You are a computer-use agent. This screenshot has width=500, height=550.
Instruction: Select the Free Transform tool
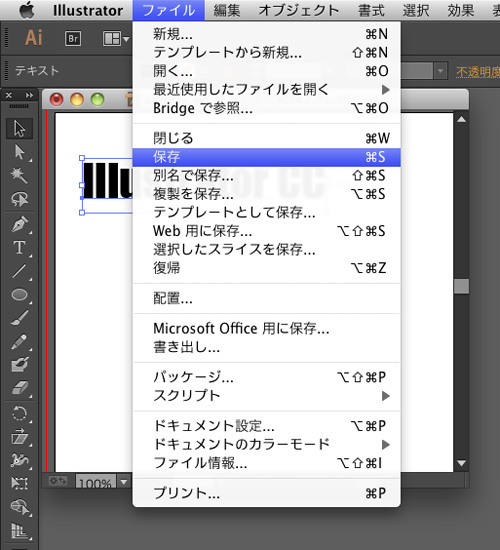click(20, 483)
